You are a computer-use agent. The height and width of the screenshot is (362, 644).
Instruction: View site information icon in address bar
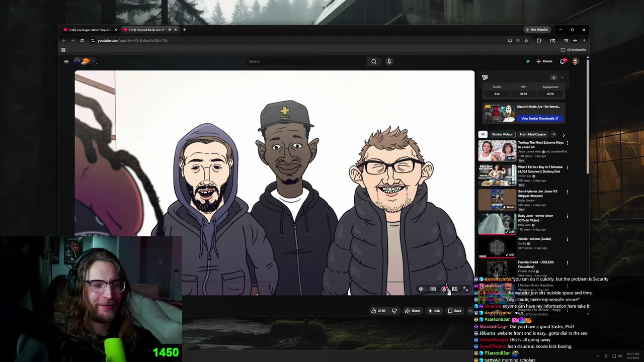tap(93, 40)
